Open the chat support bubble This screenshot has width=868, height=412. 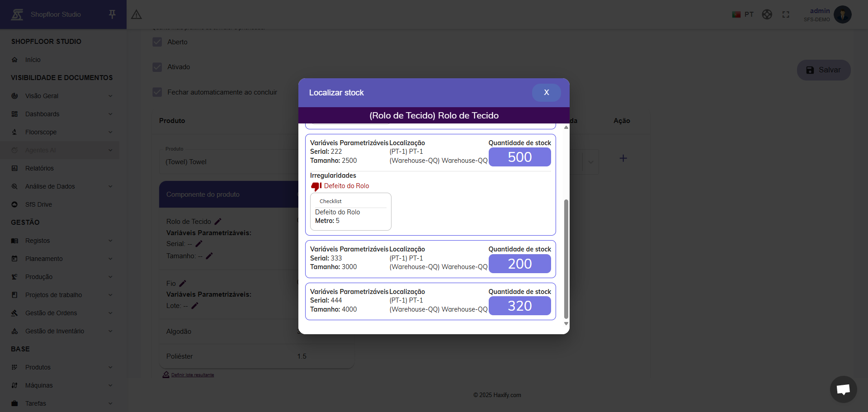(x=843, y=389)
